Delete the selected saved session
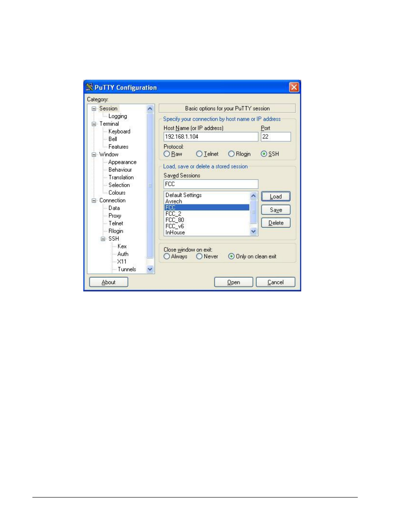Viewport: 411px width, 532px height. coord(276,223)
